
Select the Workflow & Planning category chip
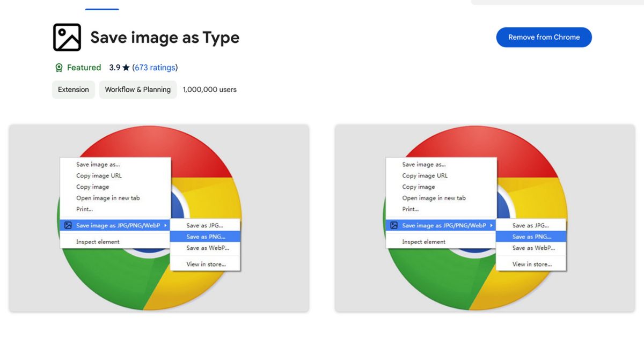137,90
